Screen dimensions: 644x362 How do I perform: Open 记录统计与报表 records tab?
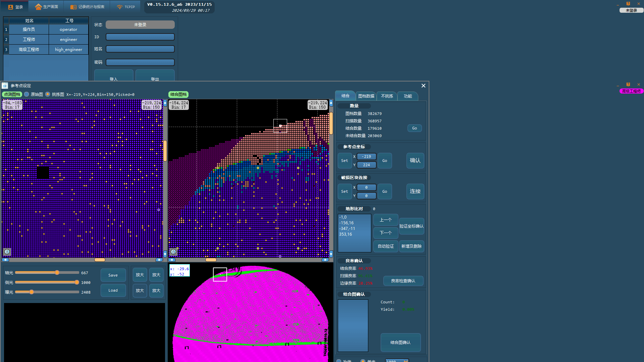tap(87, 7)
